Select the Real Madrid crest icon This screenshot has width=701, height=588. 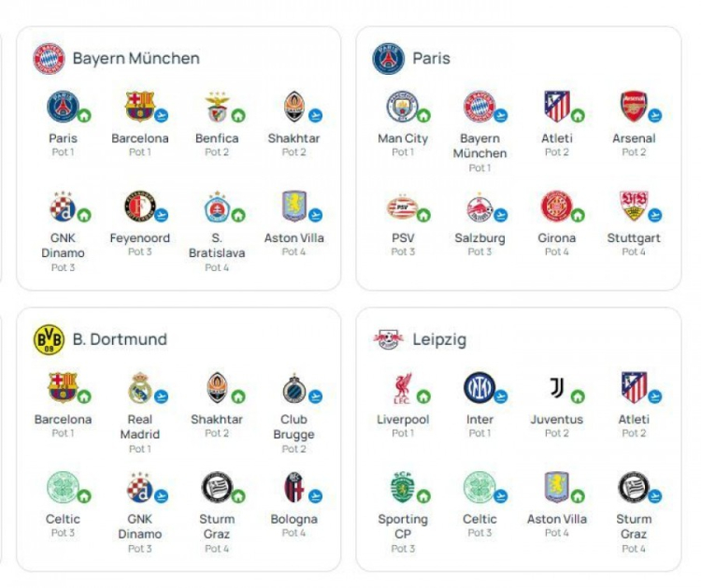[x=139, y=388]
